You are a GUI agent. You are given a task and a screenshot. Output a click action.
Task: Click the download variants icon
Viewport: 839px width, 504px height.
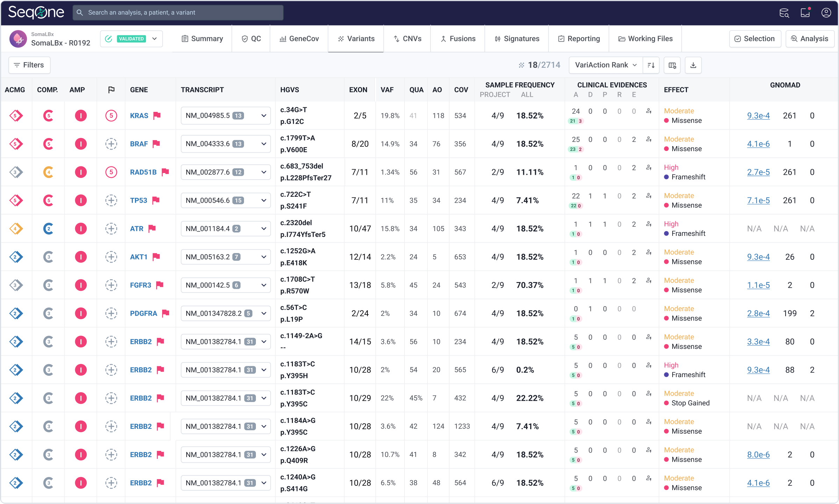(x=693, y=65)
